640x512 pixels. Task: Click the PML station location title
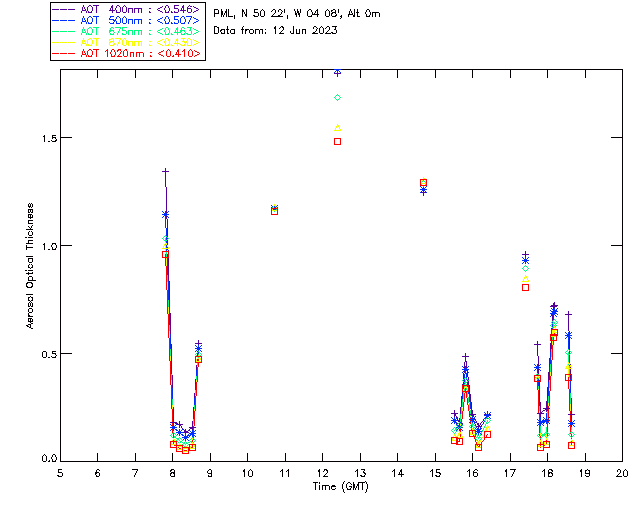pos(297,14)
